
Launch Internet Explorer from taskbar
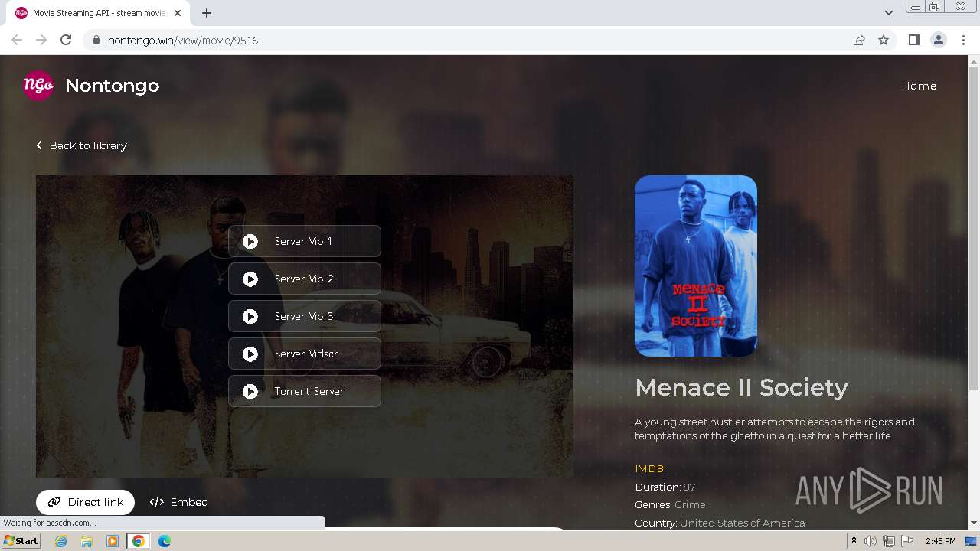(x=60, y=541)
